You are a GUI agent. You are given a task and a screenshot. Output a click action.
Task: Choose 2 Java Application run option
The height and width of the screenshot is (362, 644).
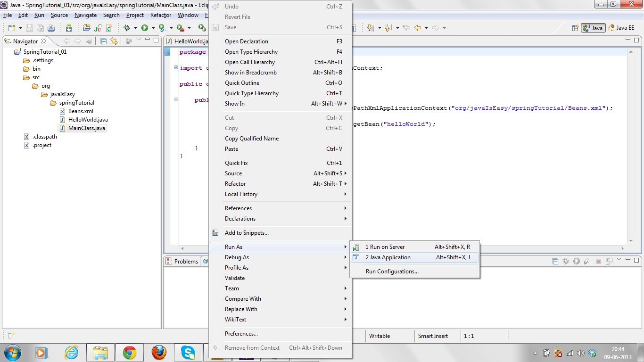(414, 257)
